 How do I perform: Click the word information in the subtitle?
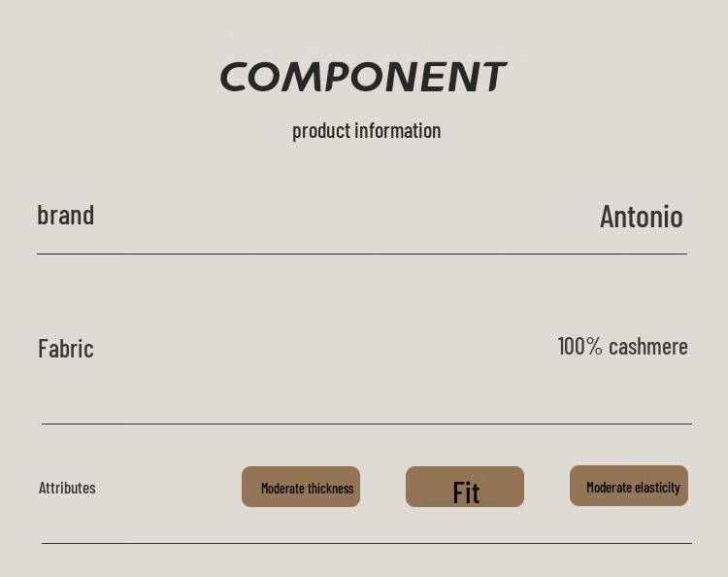397,130
